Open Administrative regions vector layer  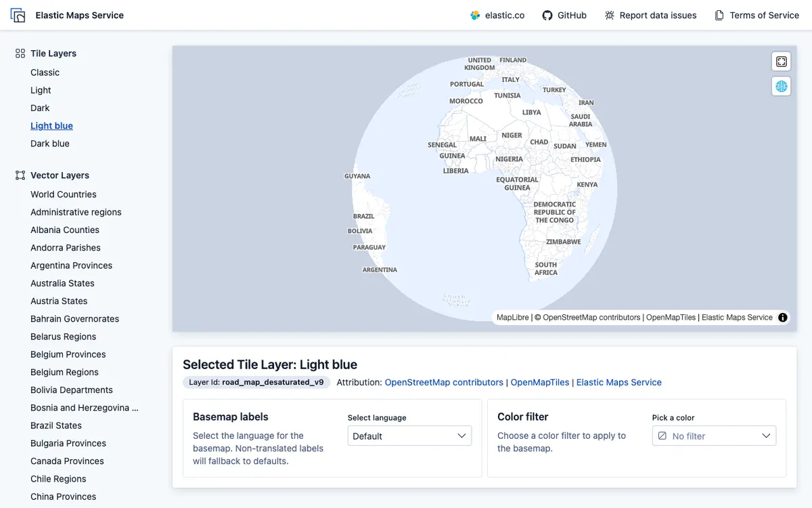pyautogui.click(x=76, y=212)
